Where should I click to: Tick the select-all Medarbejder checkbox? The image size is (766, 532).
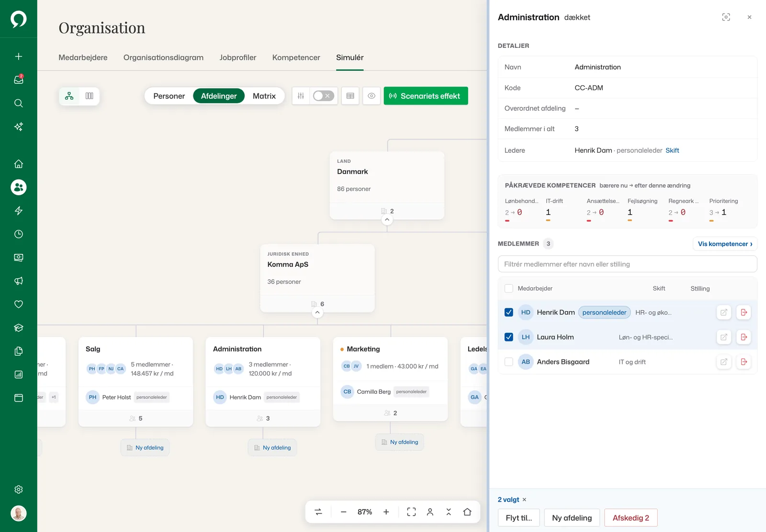(509, 288)
